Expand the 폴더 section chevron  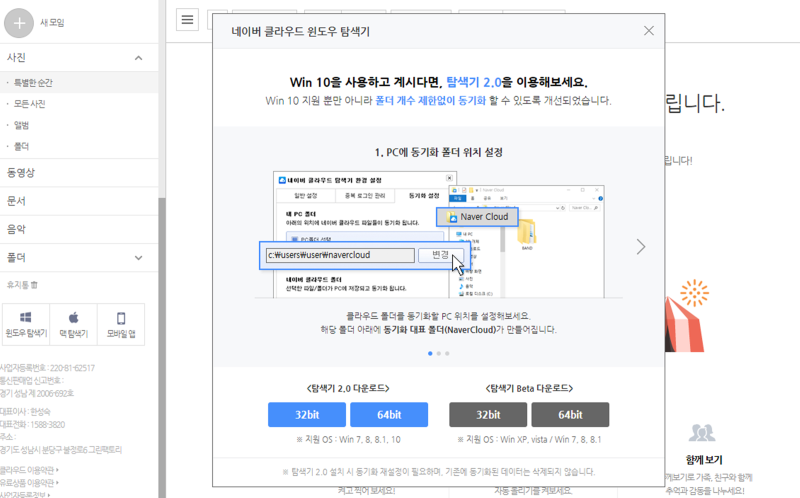(138, 258)
